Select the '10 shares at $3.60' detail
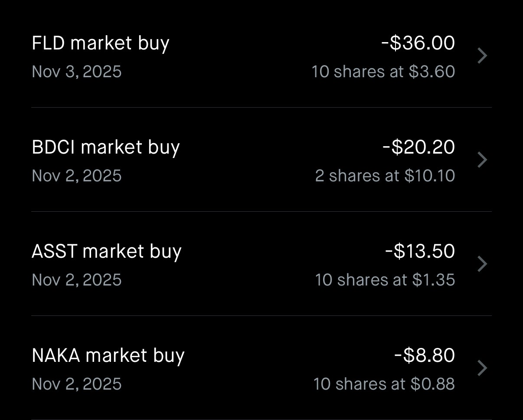This screenshot has width=523, height=420. pyautogui.click(x=383, y=72)
